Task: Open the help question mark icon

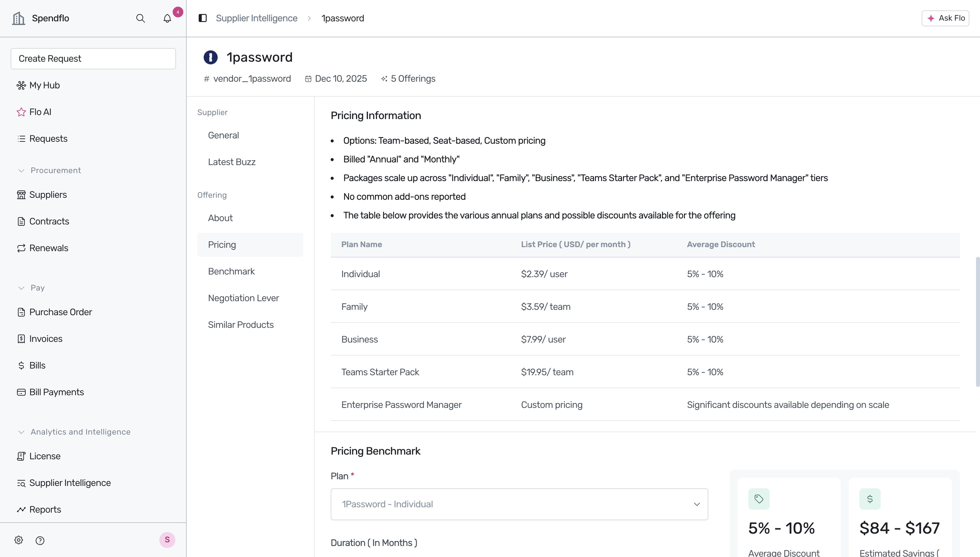Action: [x=40, y=540]
